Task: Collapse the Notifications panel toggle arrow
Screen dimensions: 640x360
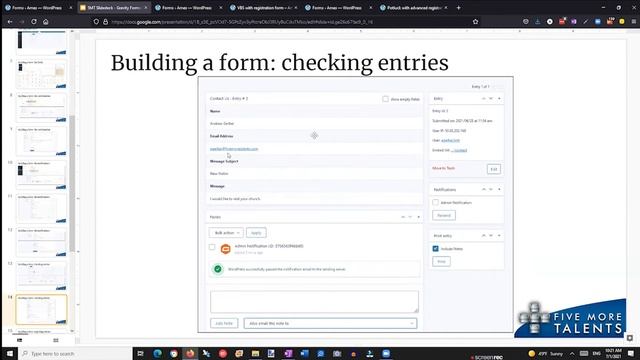Action: coord(499,189)
